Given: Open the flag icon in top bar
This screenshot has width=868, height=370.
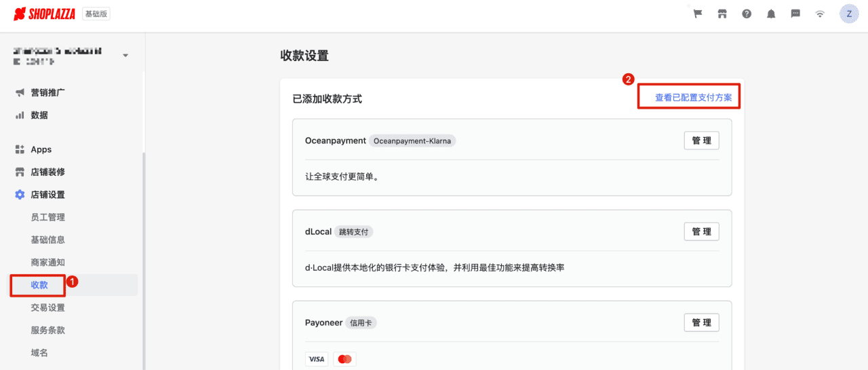Looking at the screenshot, I should pyautogui.click(x=698, y=14).
